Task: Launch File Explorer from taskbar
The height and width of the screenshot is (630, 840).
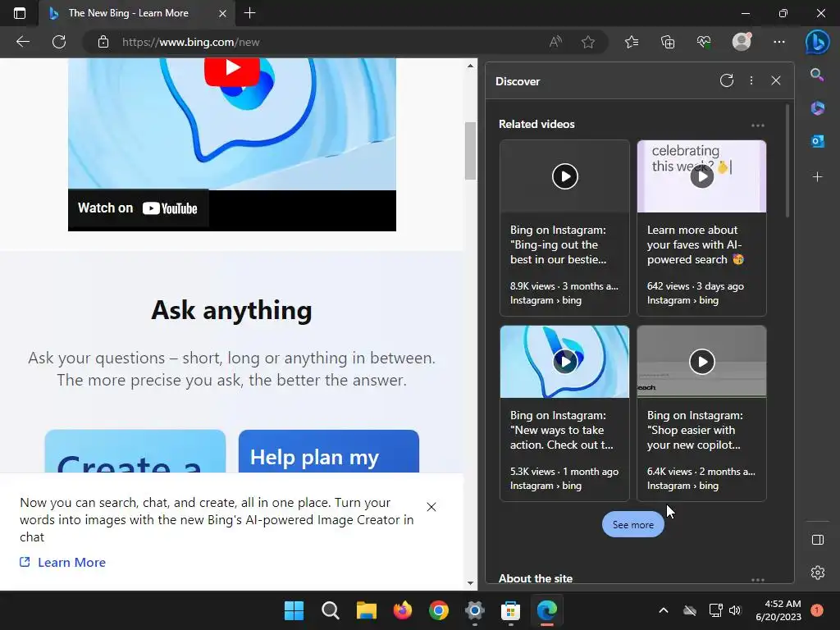Action: tap(367, 610)
